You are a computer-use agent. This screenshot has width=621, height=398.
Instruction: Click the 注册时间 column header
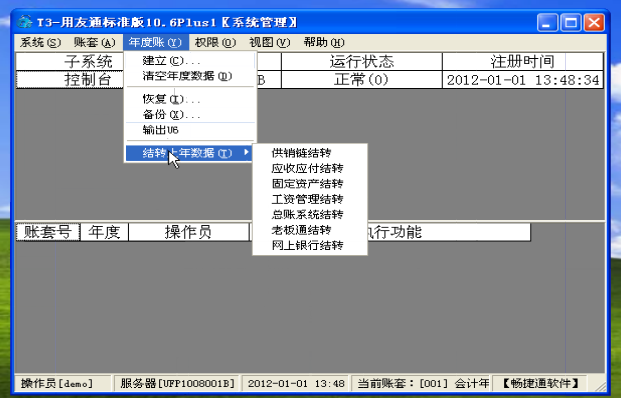[523, 62]
